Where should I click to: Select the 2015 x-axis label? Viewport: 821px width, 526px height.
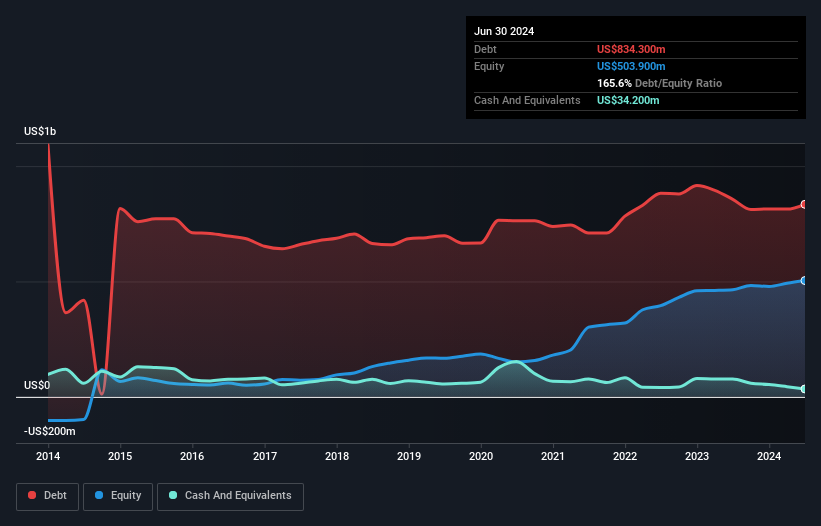pyautogui.click(x=120, y=456)
